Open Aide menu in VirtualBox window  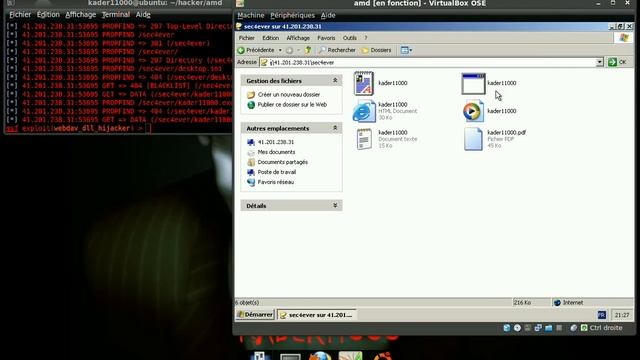click(x=328, y=15)
